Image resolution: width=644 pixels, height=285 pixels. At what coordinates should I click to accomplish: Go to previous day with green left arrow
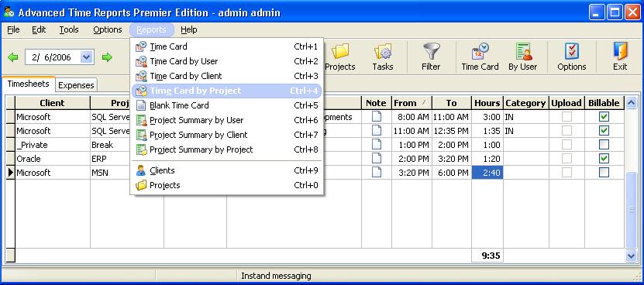[13, 57]
